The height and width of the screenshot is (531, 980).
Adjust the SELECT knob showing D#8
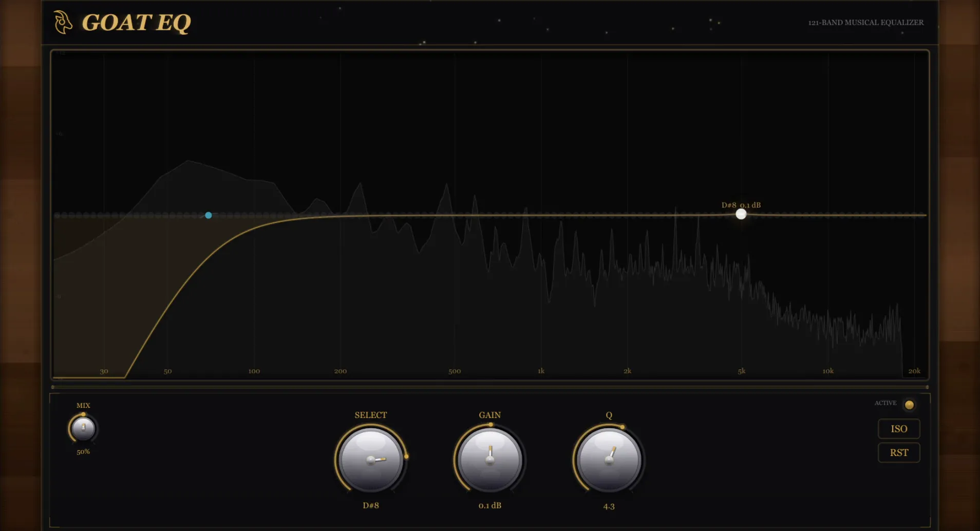(x=371, y=461)
